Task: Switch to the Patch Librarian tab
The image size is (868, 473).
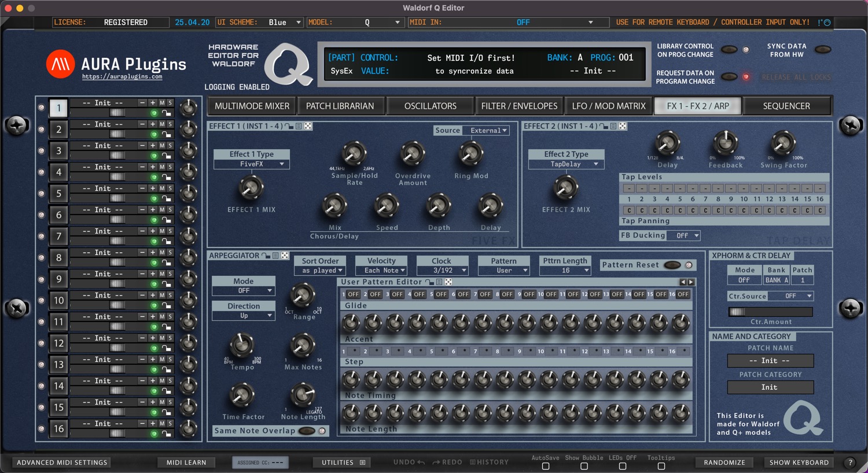Action: [340, 106]
